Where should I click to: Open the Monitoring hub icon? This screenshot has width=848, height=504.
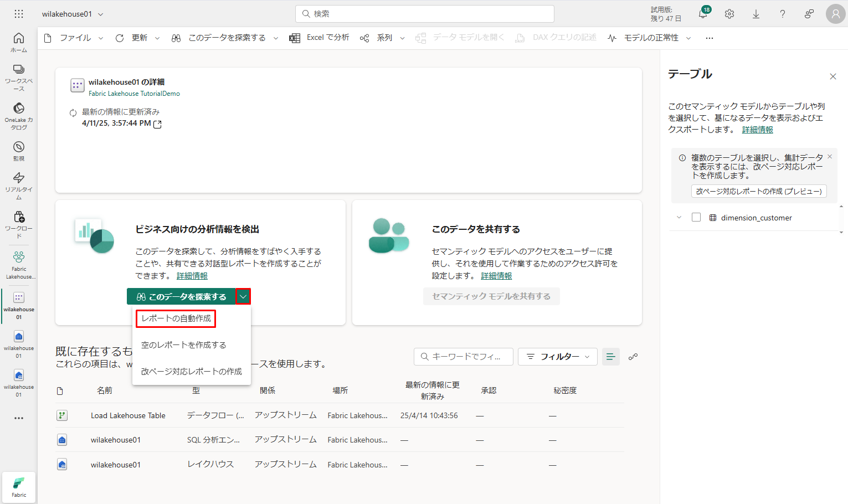tap(19, 151)
